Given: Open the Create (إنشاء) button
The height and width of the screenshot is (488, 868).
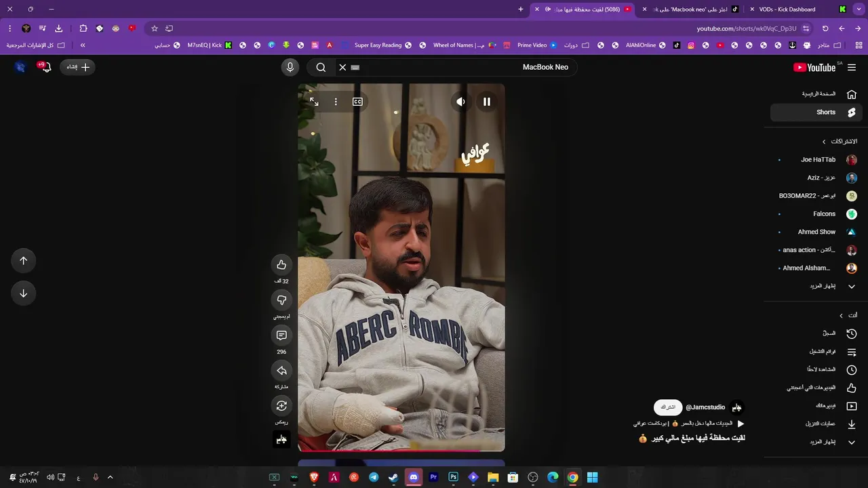Looking at the screenshot, I should (x=78, y=67).
